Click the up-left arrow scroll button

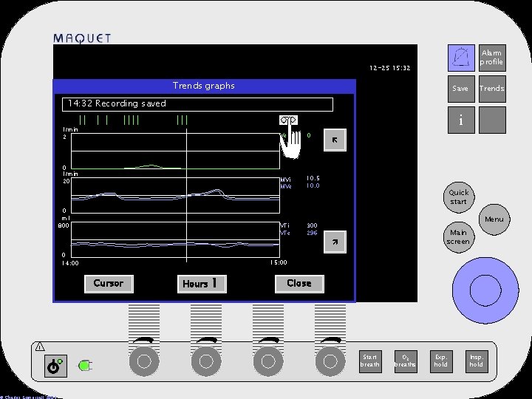coord(335,140)
